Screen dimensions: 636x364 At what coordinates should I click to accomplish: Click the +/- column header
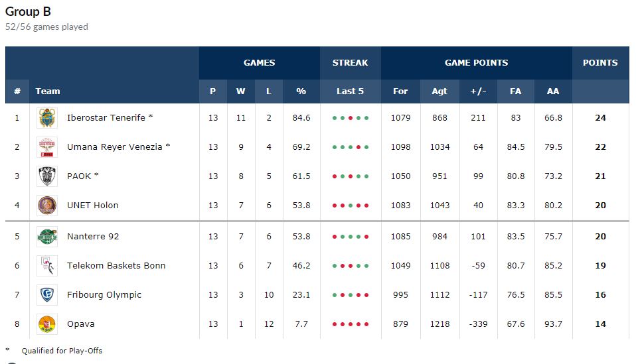pyautogui.click(x=478, y=91)
